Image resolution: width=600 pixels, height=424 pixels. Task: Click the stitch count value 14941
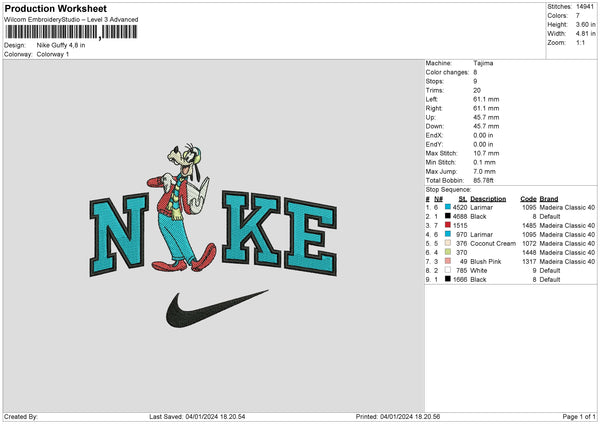[x=585, y=7]
